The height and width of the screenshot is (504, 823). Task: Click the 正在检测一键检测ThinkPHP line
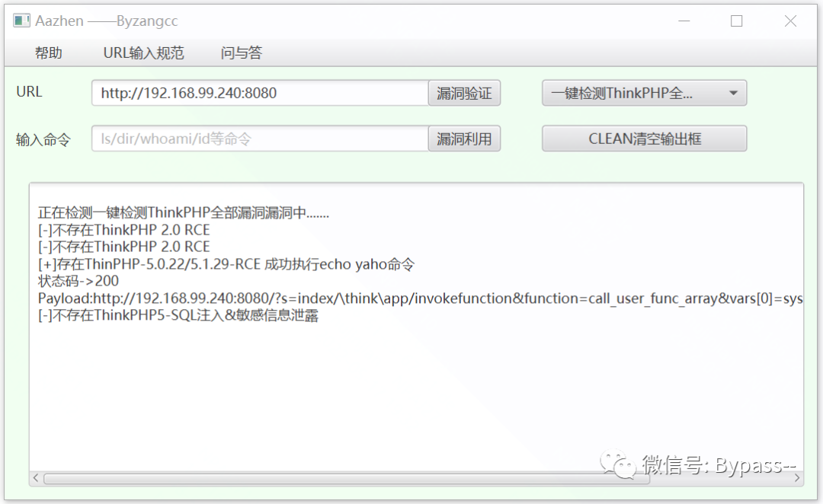[183, 213]
